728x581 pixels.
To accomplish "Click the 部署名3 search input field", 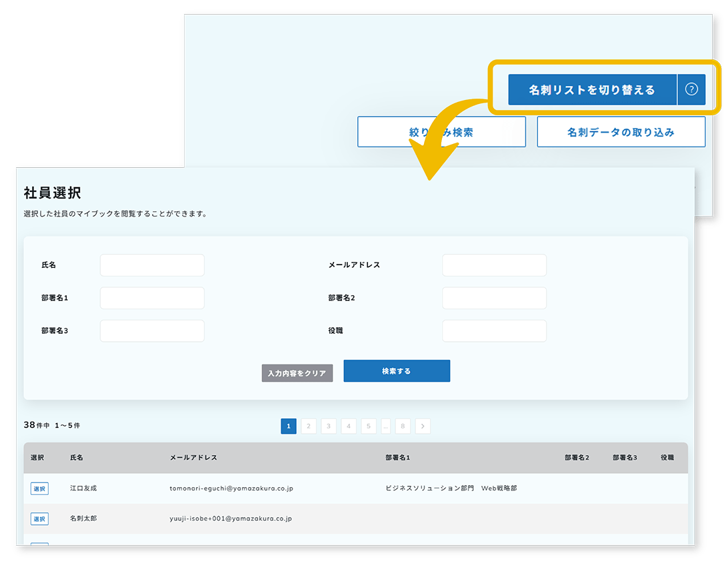I will point(151,330).
